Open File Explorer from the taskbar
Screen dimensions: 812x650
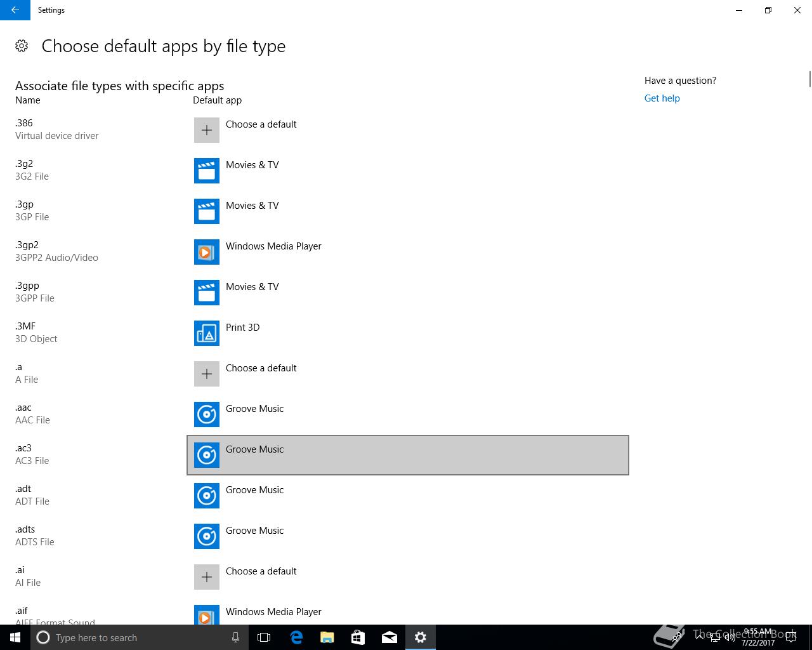[327, 637]
